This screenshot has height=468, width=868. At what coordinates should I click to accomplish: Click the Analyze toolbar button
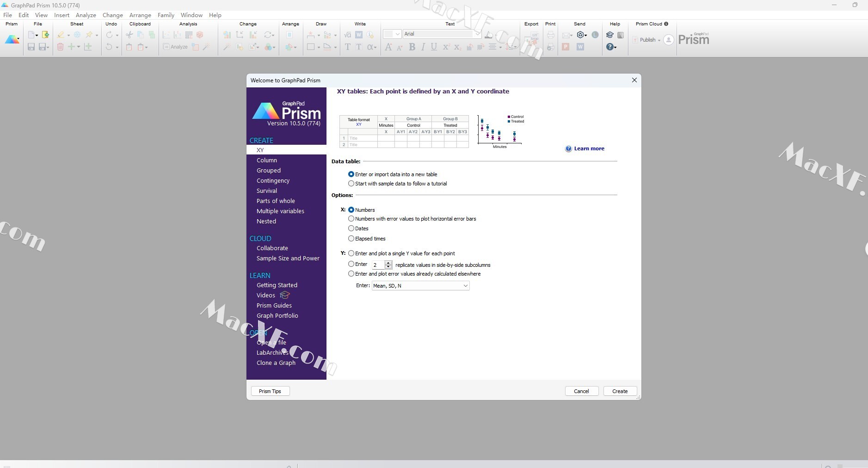175,47
